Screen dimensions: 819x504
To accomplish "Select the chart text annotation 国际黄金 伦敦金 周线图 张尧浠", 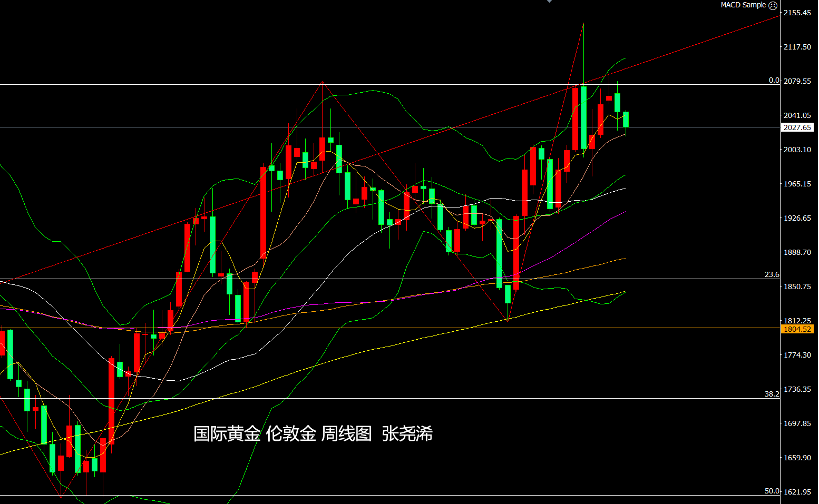I will (313, 434).
